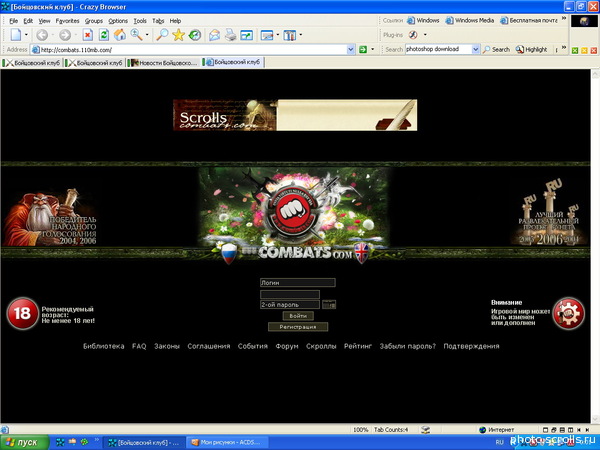
Task: Click the New page toolbar icon
Action: pos(16,35)
